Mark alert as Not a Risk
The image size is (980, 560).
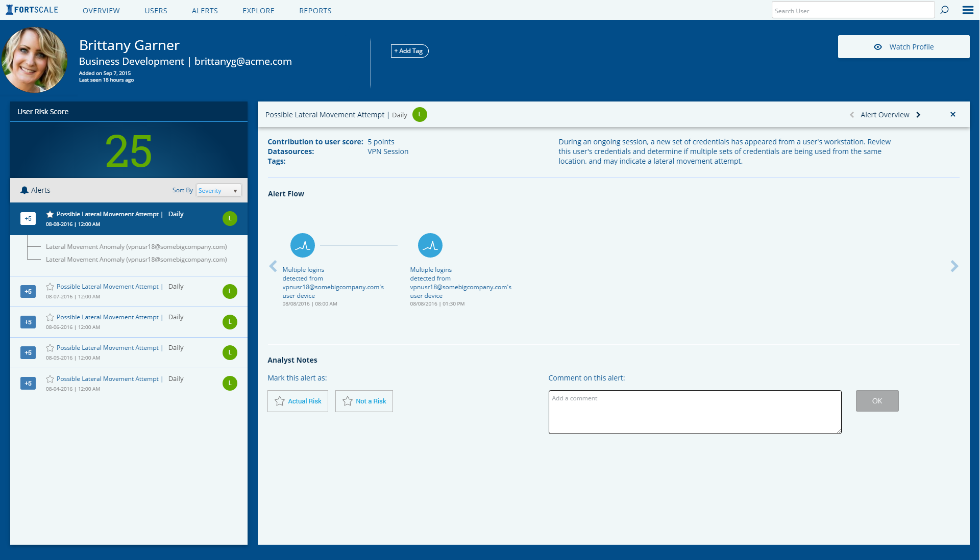[x=364, y=401]
